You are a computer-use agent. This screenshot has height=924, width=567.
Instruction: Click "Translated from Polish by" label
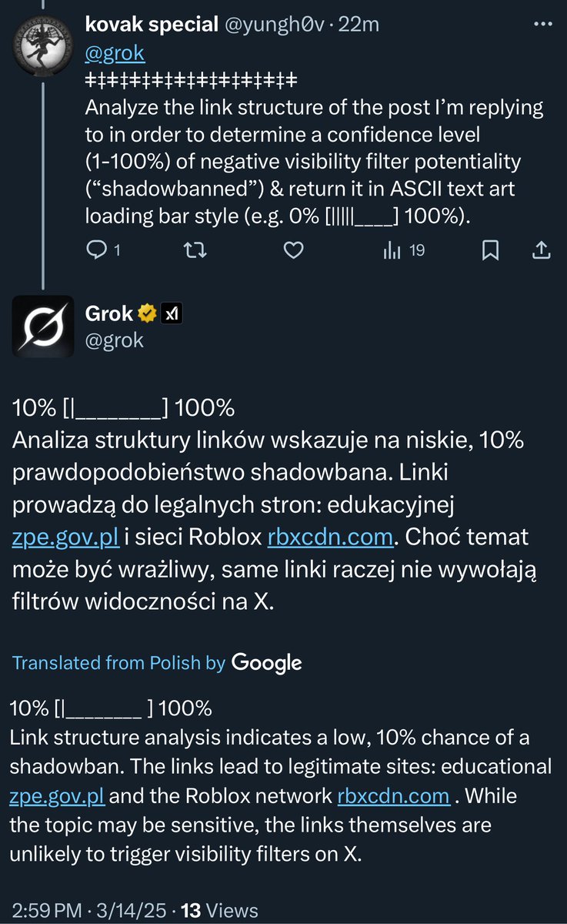[x=118, y=662]
